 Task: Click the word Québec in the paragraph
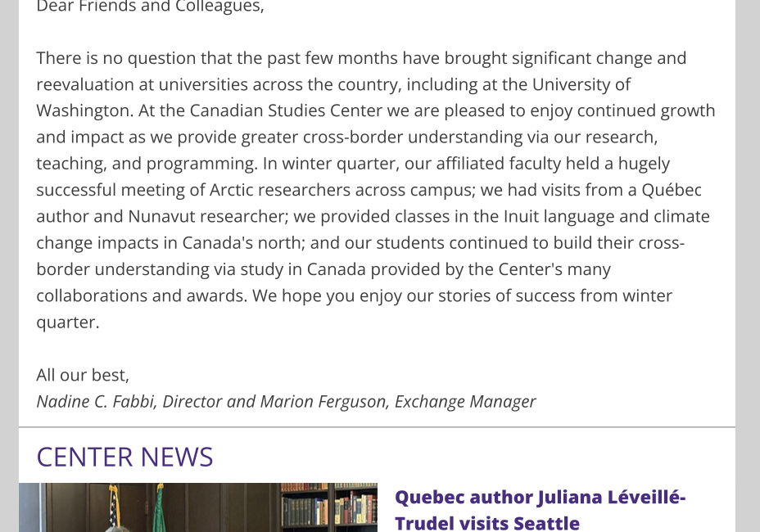[672, 190]
